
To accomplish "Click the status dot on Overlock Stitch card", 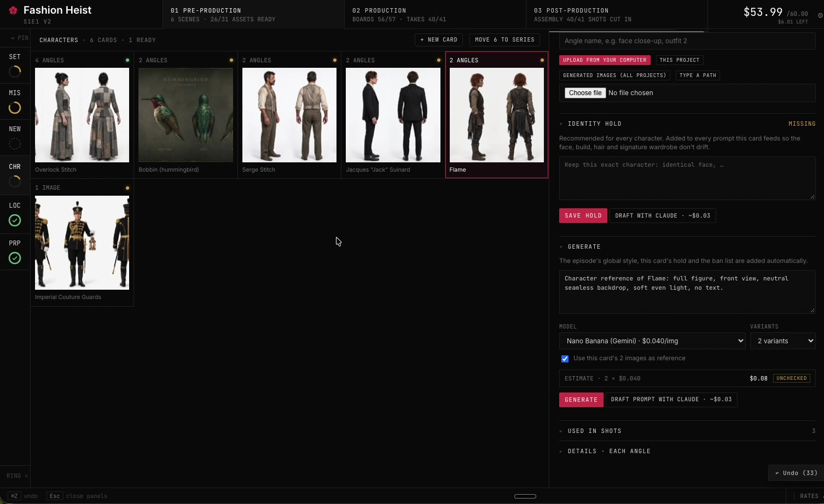I will tap(127, 60).
